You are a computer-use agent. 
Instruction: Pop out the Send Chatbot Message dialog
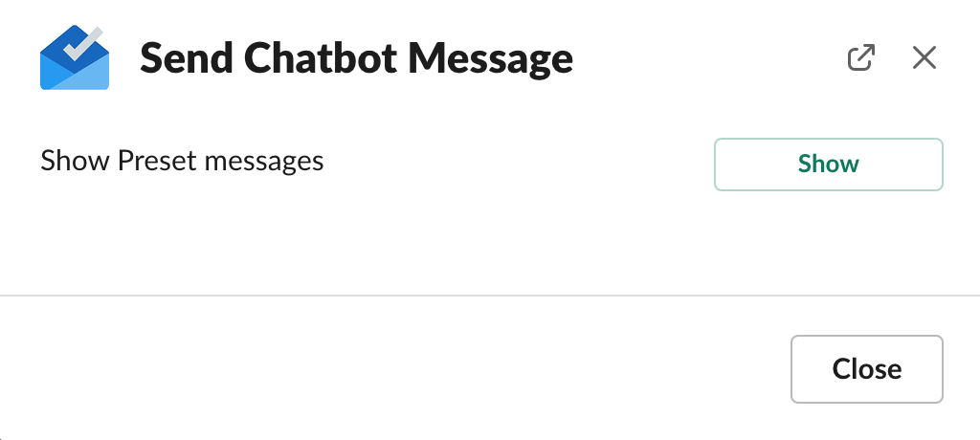pyautogui.click(x=860, y=57)
